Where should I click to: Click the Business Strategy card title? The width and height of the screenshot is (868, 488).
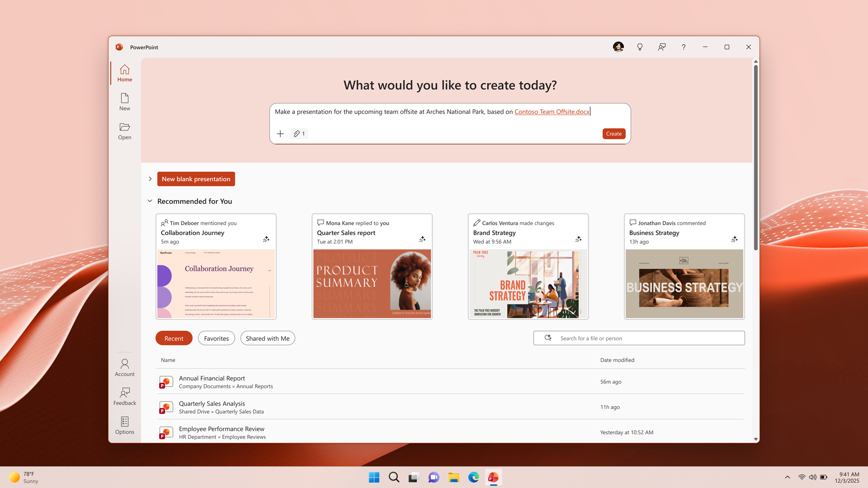[x=654, y=233]
